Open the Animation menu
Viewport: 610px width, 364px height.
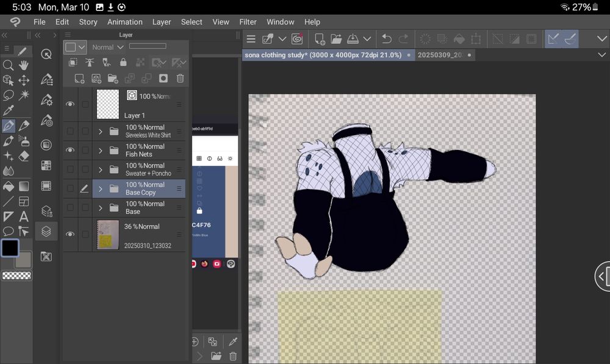click(124, 22)
